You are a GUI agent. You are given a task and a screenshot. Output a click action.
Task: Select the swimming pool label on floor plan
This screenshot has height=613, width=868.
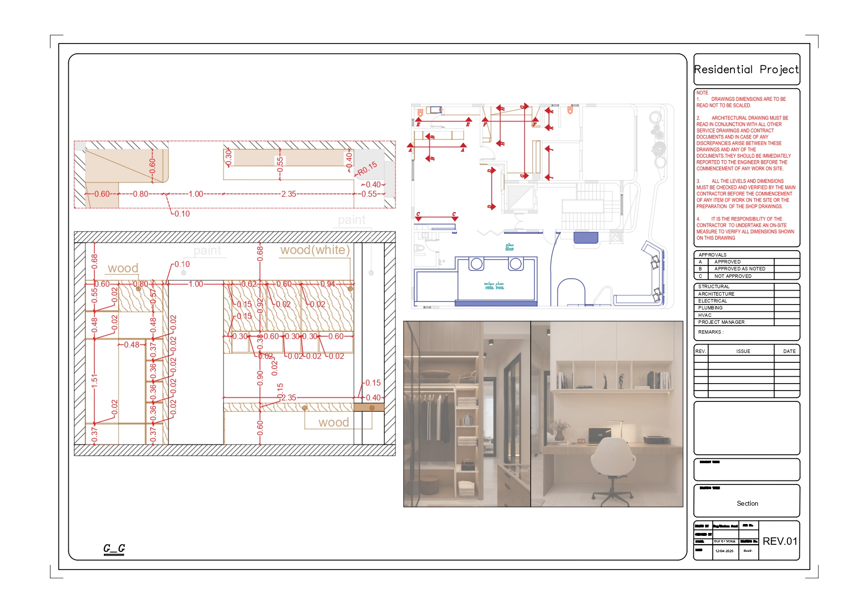click(494, 286)
